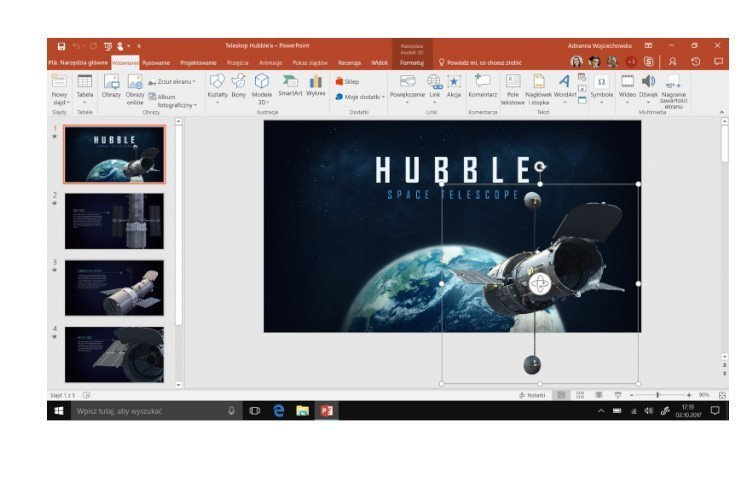The width and height of the screenshot is (750, 500).
Task: Switch to the Projektowanie tab
Action: pos(198,62)
